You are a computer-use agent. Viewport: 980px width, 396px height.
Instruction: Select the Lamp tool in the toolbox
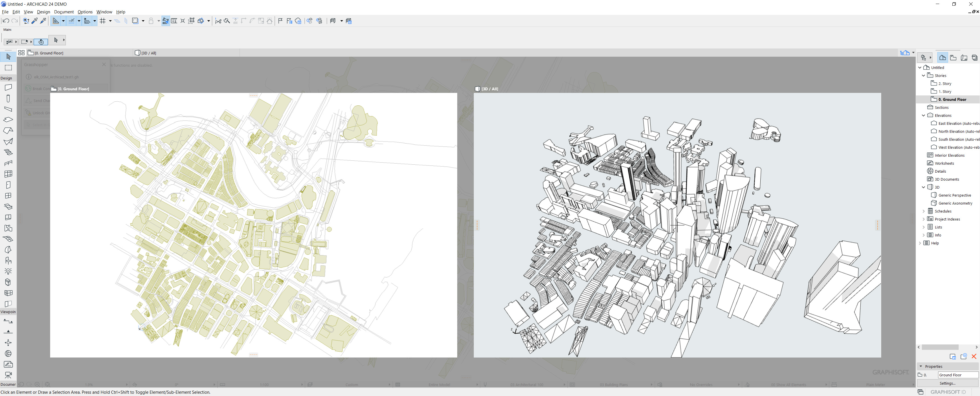click(x=8, y=271)
